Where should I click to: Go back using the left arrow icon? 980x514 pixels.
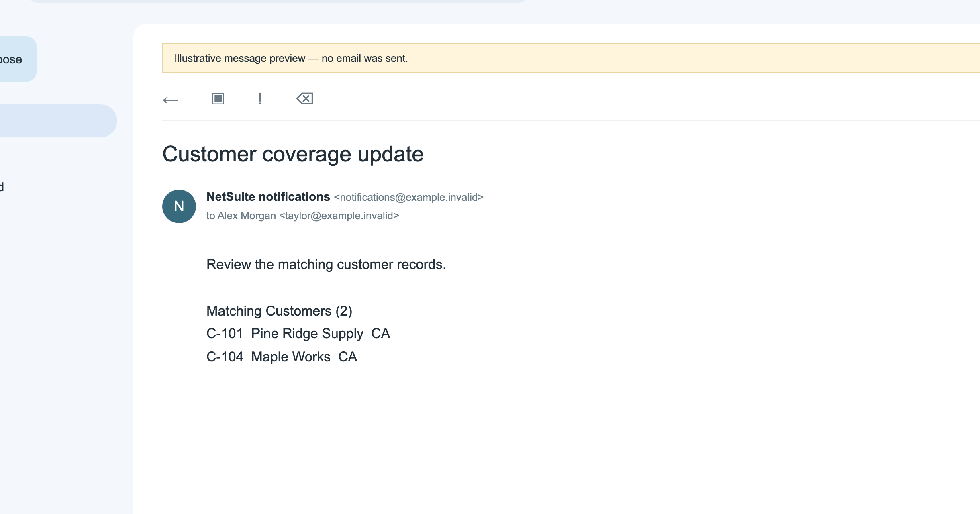(x=170, y=100)
